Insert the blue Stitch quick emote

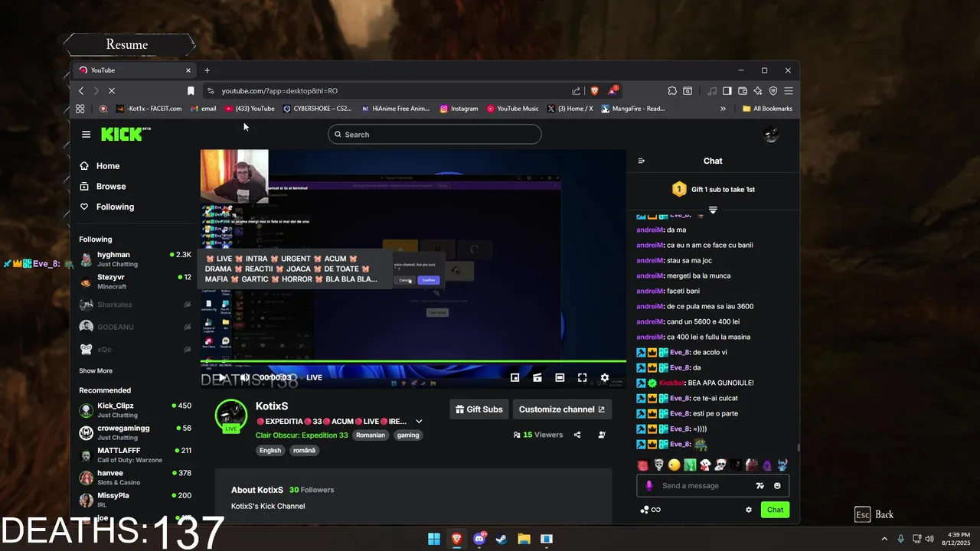click(782, 465)
